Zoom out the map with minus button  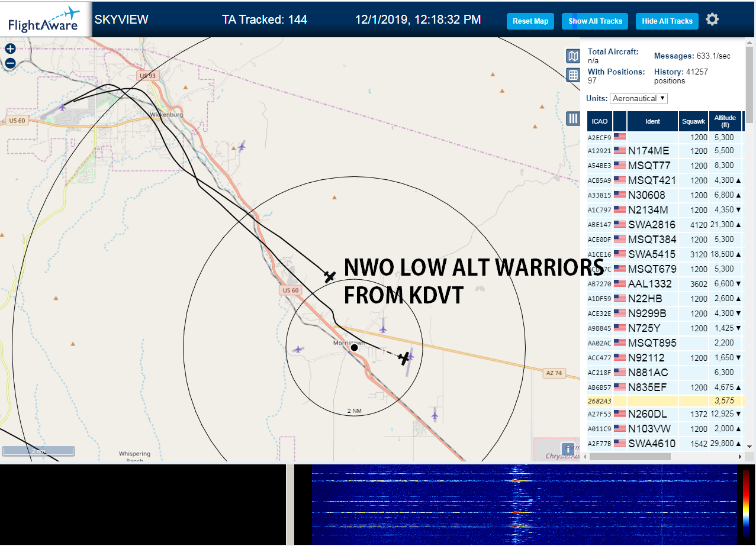pos(10,63)
